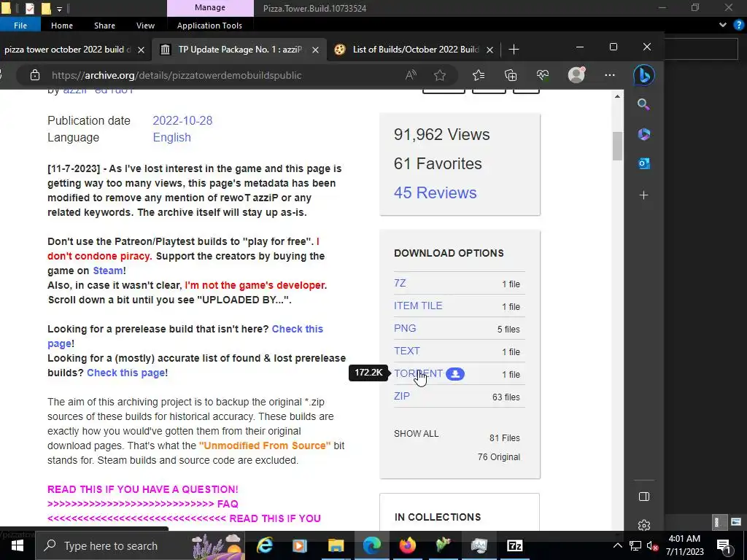Switch Explorer to details view icon

click(x=719, y=522)
